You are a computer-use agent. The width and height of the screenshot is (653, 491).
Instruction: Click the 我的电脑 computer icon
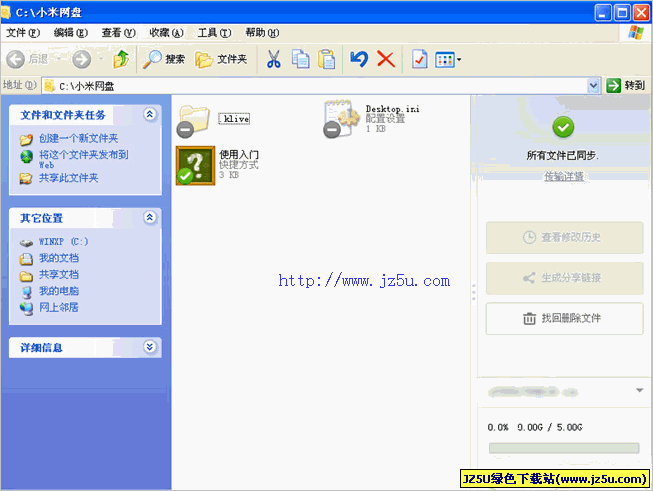(26, 292)
